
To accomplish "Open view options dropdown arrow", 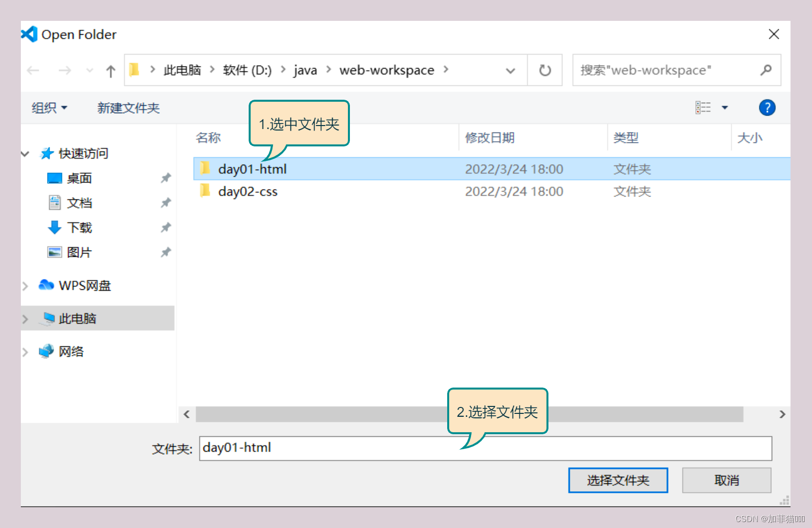I will click(725, 108).
